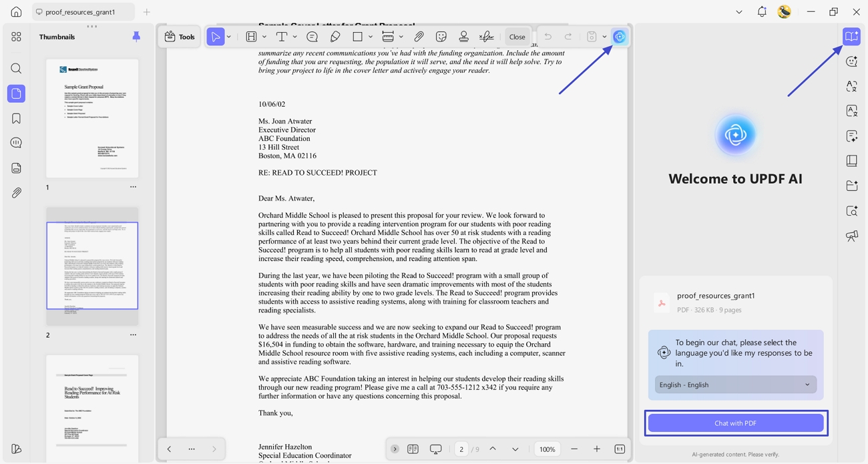Add a sticky comment note
The image size is (868, 464).
tap(312, 37)
